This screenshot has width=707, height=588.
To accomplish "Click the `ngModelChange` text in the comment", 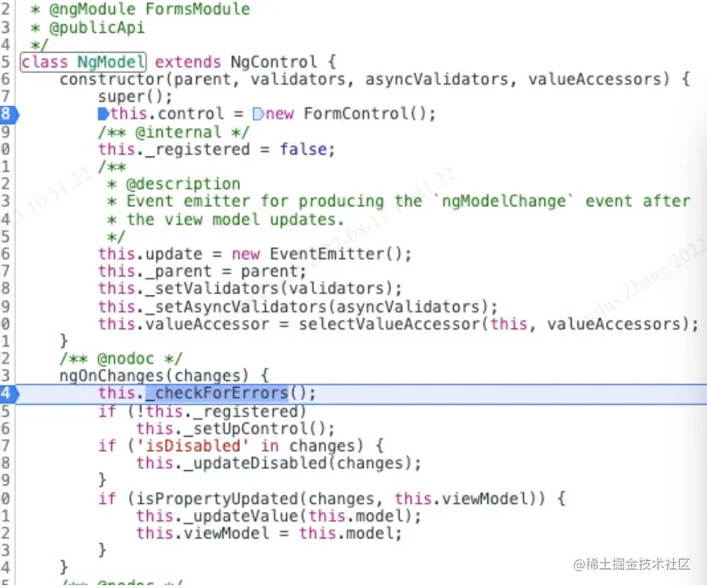I will click(x=504, y=201).
